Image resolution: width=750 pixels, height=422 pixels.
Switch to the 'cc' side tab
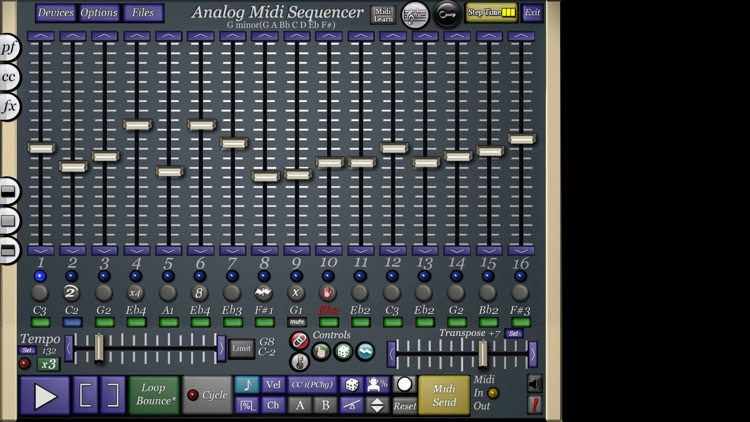point(9,77)
